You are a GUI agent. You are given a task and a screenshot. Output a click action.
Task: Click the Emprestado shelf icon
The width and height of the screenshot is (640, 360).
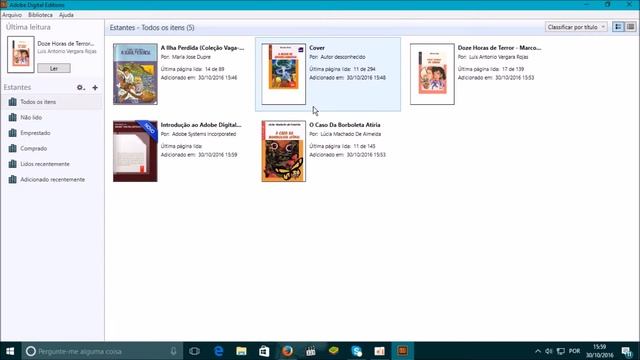(13, 133)
